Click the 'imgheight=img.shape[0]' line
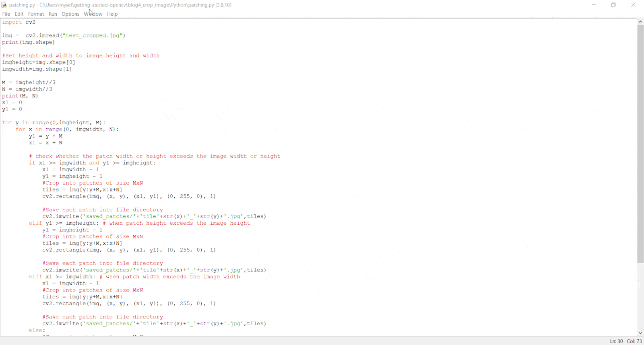The image size is (644, 345). click(39, 62)
